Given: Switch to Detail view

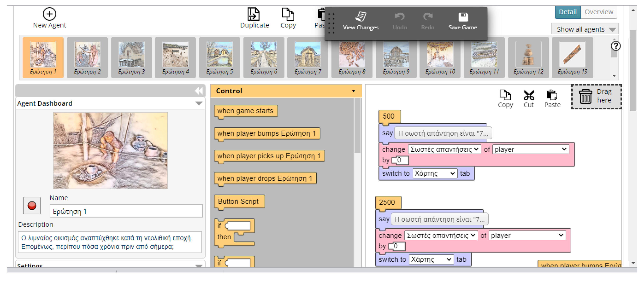Looking at the screenshot, I should tap(568, 12).
